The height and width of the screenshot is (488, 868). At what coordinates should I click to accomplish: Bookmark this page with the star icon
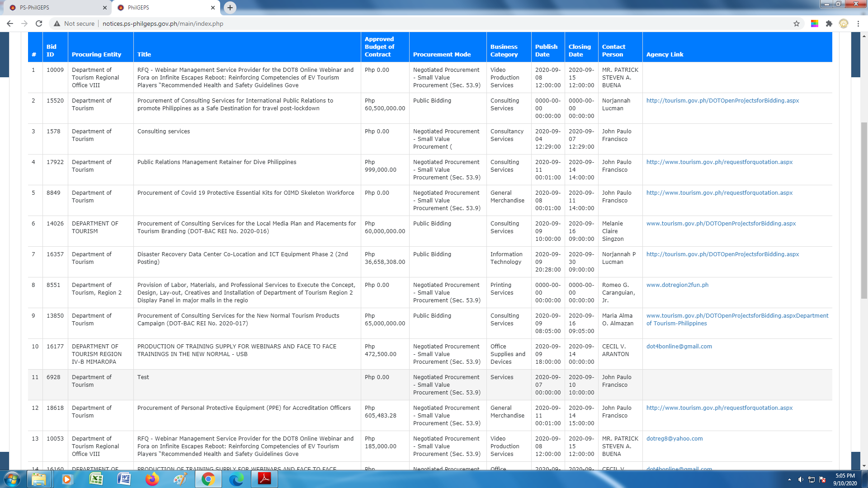pyautogui.click(x=797, y=23)
